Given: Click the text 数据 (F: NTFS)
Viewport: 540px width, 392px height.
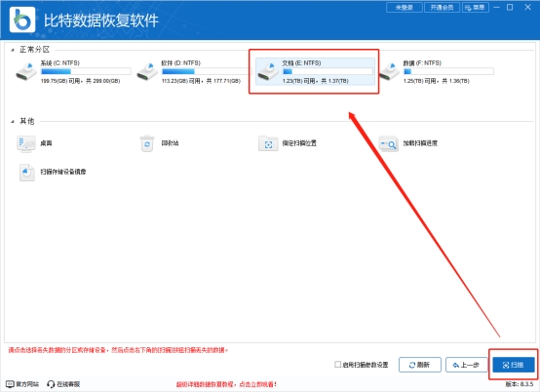Looking at the screenshot, I should click(422, 63).
